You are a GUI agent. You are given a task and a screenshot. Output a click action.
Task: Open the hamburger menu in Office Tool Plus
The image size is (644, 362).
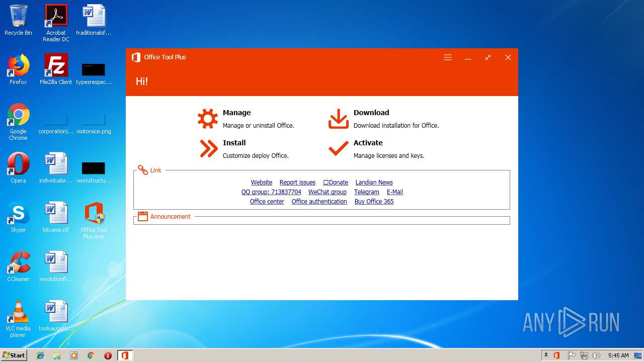448,57
